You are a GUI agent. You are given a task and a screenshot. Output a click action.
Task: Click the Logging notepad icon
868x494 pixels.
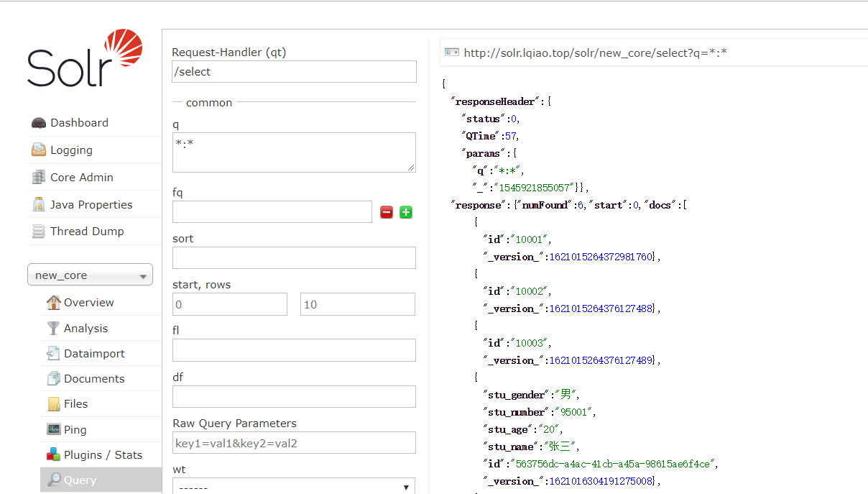pos(39,150)
